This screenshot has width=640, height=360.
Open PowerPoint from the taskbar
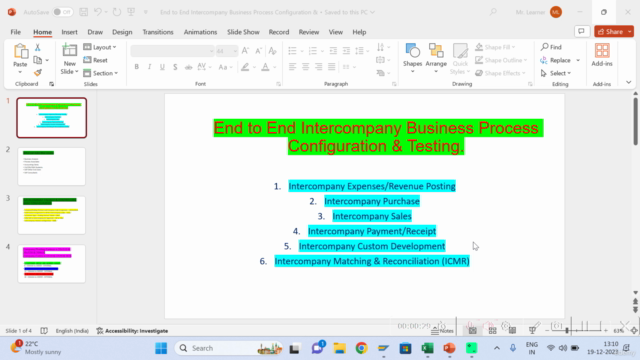(449, 348)
